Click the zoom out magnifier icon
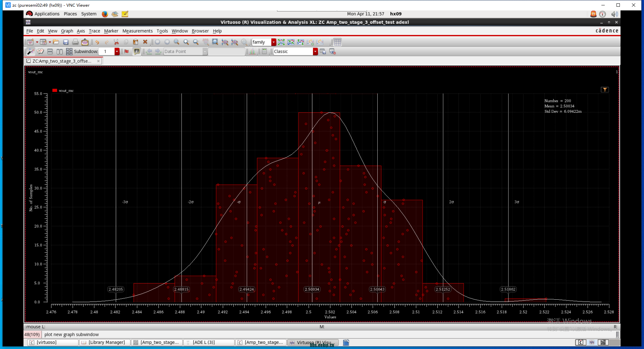This screenshot has width=644, height=349. (x=196, y=42)
